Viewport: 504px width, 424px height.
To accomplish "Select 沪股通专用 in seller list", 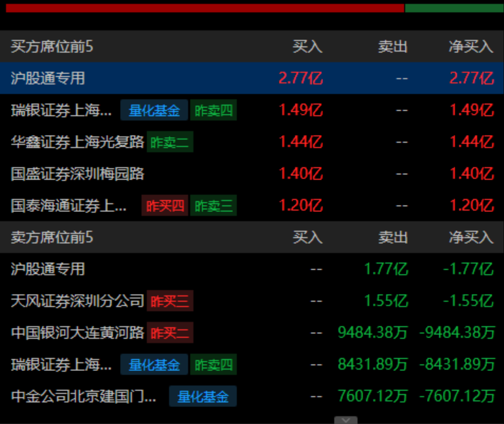I will [x=48, y=269].
